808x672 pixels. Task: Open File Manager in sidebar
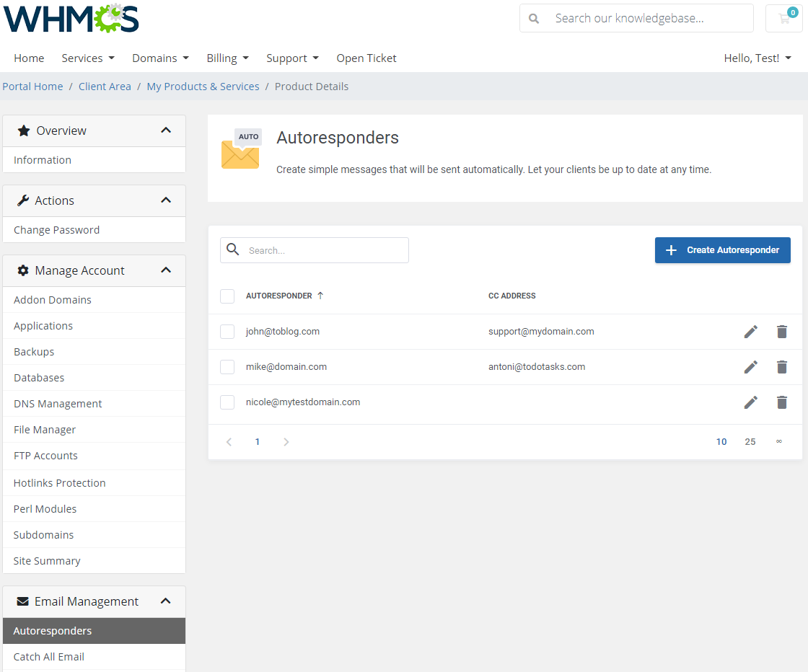coord(95,430)
